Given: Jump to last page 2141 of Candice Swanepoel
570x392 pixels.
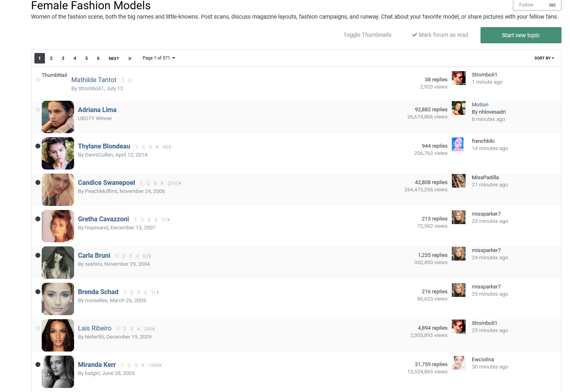Looking at the screenshot, I should (x=174, y=183).
